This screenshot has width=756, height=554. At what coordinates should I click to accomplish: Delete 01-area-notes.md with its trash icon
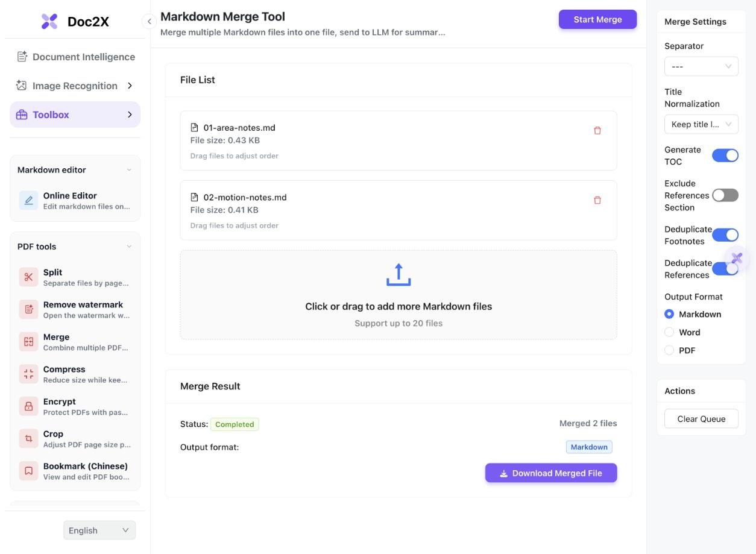597,130
